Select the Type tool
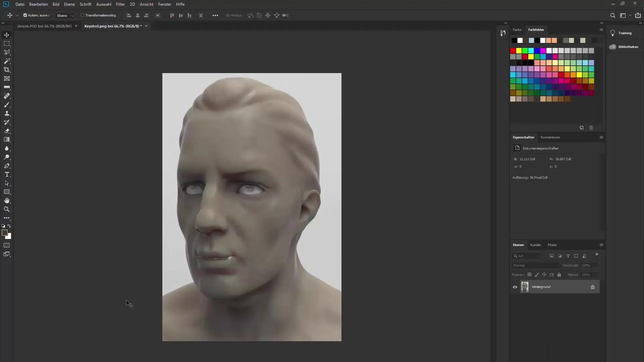The image size is (644, 362). (7, 175)
